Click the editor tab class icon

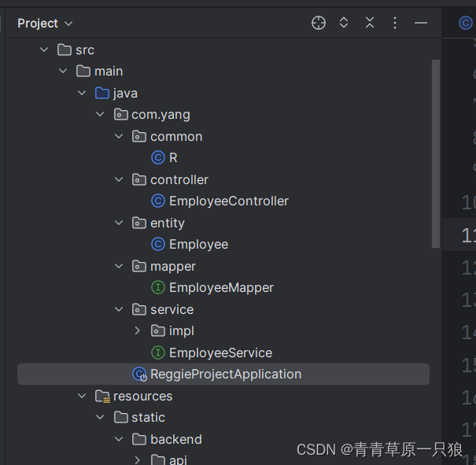click(465, 23)
